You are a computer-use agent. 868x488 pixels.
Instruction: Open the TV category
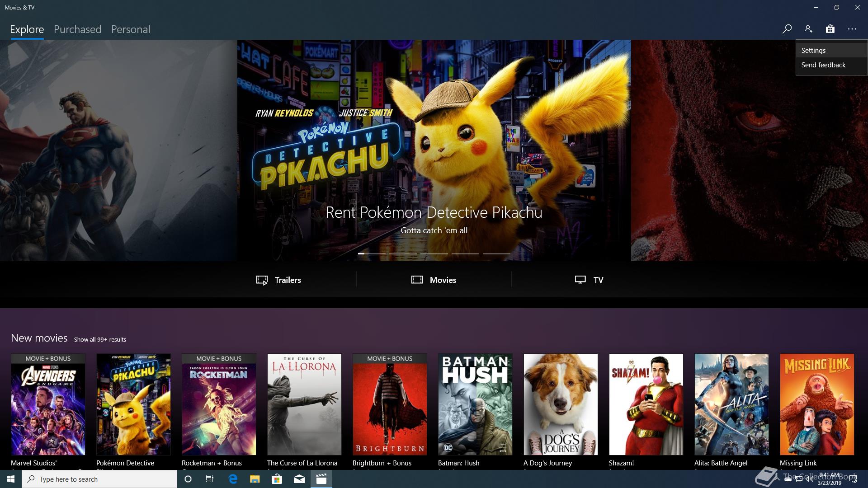[x=589, y=280]
